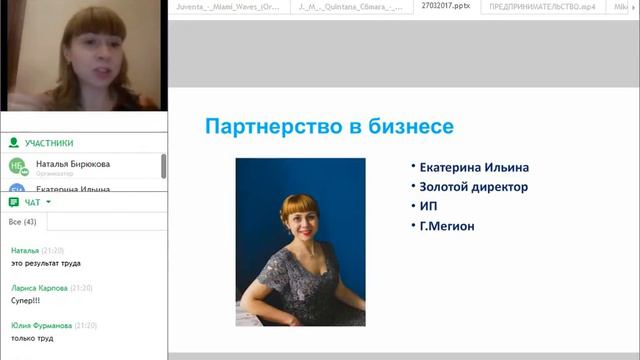This screenshot has width=640, height=360.
Task: Open the ПРЕДПРИНИМАТЕЛЬСТВО.mp4 tab
Action: (542, 7)
